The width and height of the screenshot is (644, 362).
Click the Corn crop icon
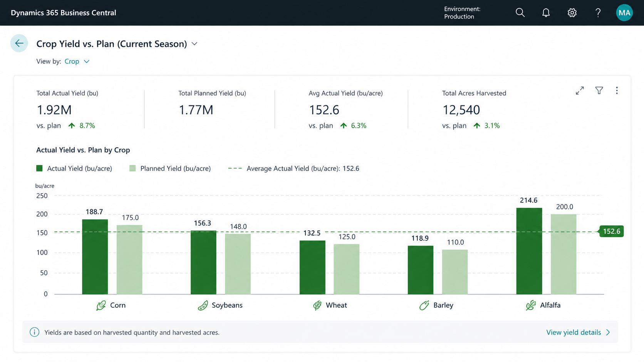click(x=101, y=305)
